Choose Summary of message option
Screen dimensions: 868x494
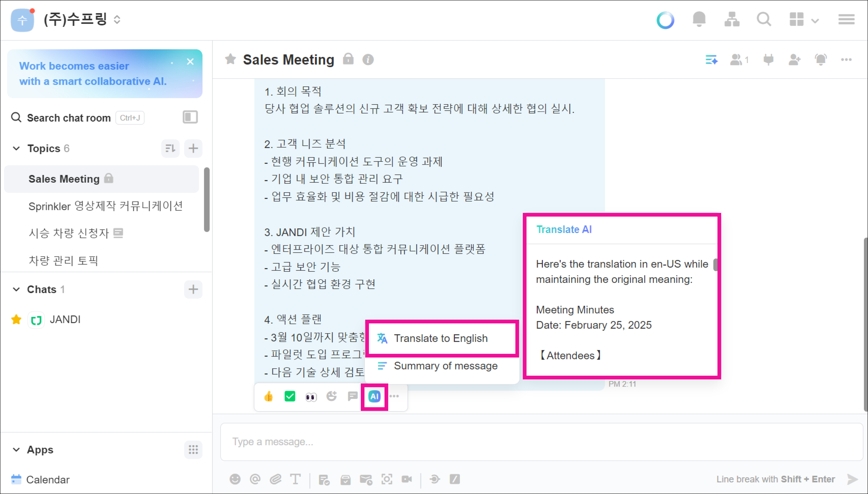point(445,366)
